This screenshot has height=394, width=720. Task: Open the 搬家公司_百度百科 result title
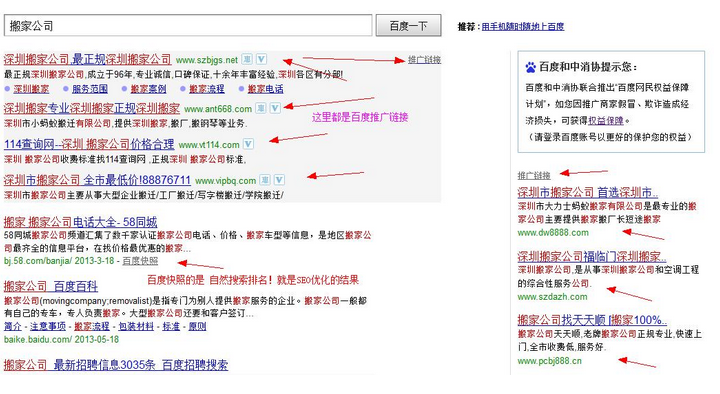[x=51, y=287]
